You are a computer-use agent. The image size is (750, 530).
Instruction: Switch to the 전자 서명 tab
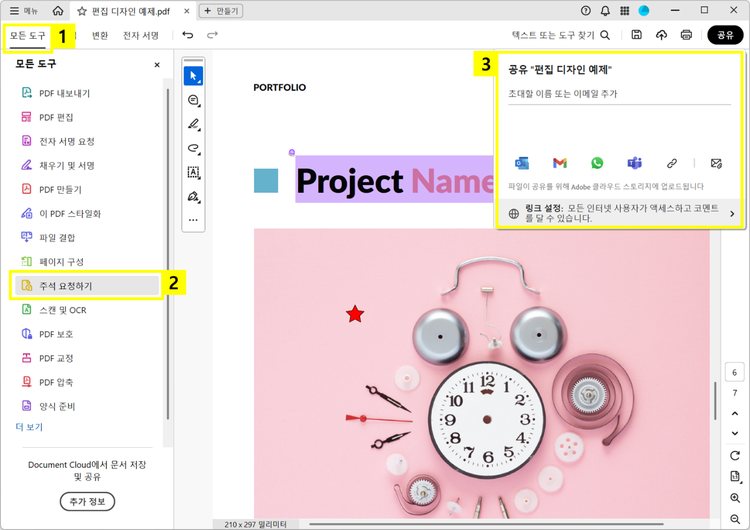(x=141, y=35)
